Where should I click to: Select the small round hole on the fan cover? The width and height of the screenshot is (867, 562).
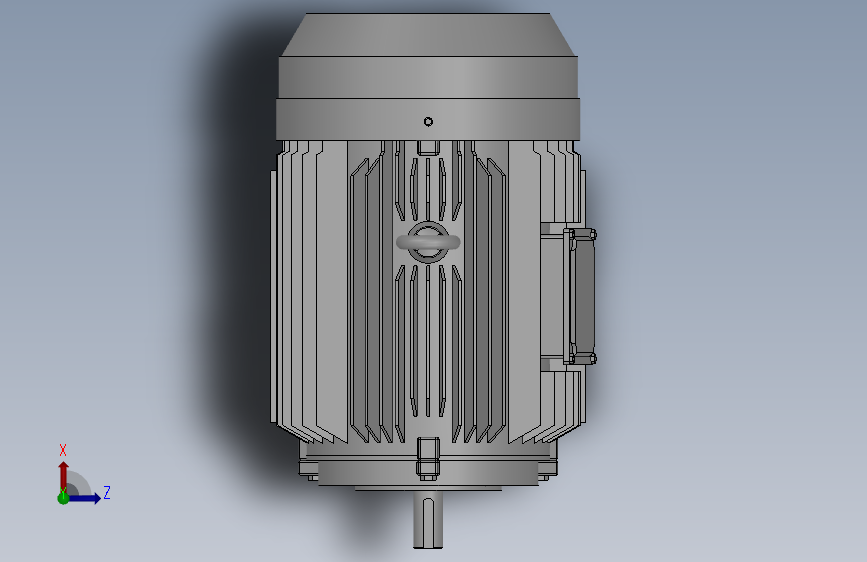(428, 122)
